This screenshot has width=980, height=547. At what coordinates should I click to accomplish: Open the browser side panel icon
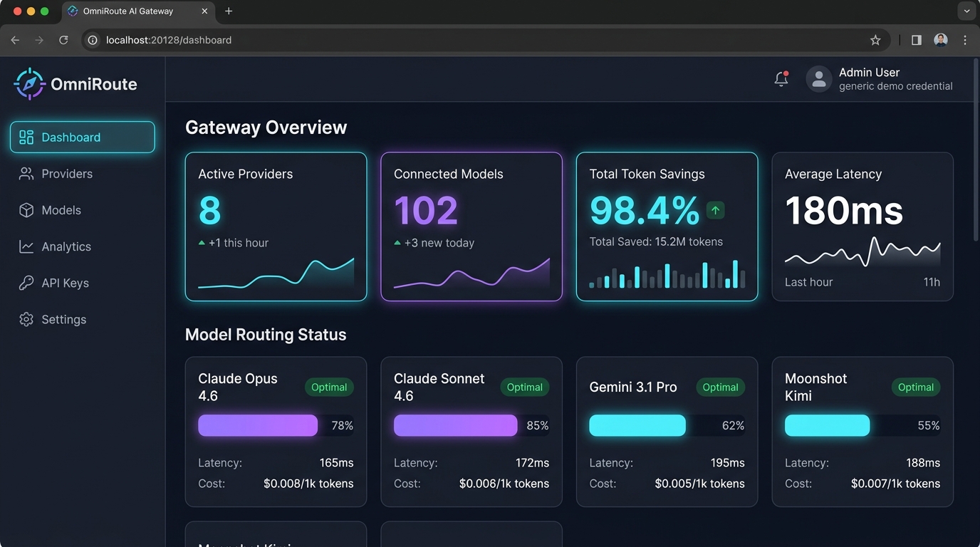pyautogui.click(x=917, y=40)
